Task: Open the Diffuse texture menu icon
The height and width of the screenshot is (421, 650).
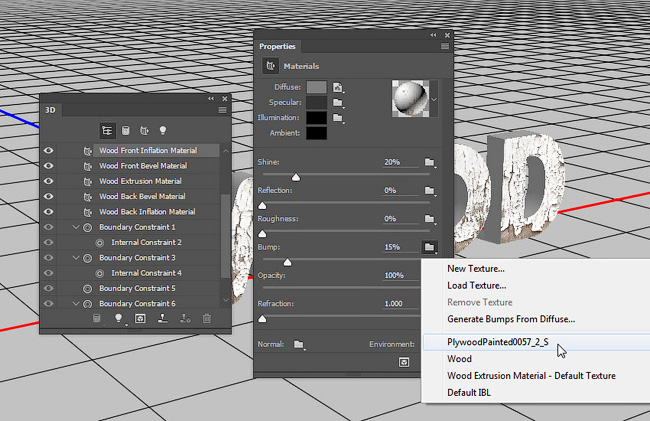Action: pos(338,87)
